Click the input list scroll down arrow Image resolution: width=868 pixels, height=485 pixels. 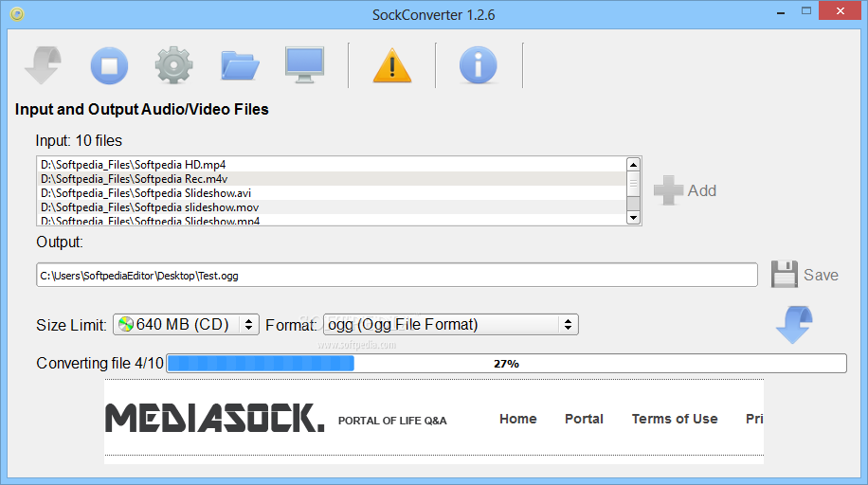(x=633, y=218)
